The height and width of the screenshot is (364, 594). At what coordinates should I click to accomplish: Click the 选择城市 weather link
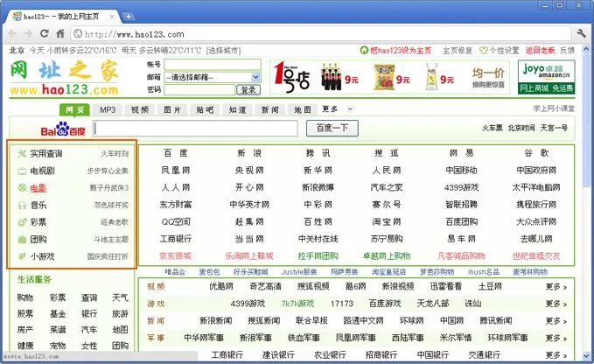pos(223,51)
